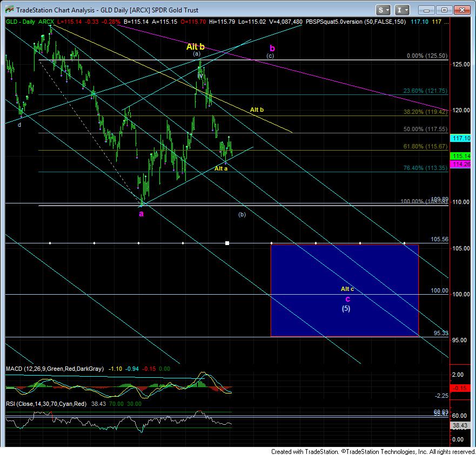
Task: Click the TradeStation icon in the title bar
Action: (9, 9)
